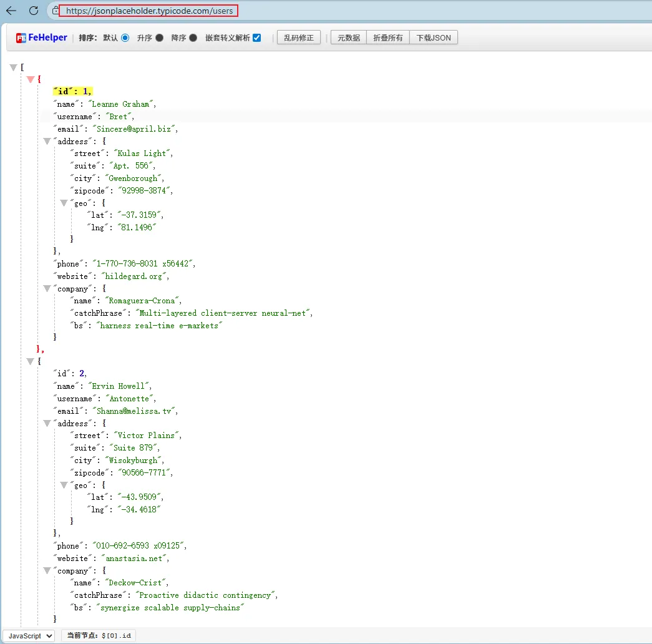The image size is (652, 644).
Task: Collapse the root array bracket
Action: 13,67
